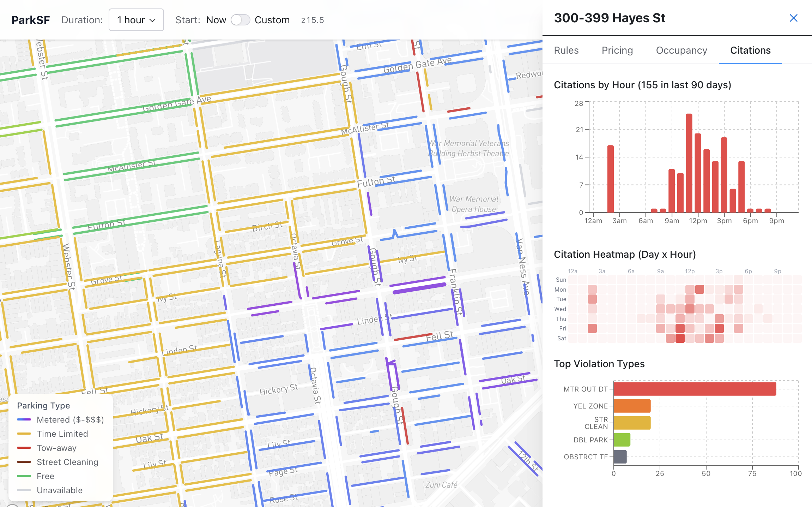This screenshot has height=507, width=812.
Task: Switch to the Rules tab
Action: point(566,50)
